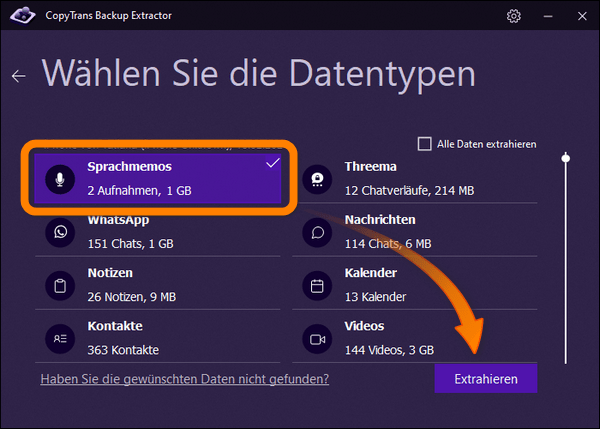Go back using the left arrow
The width and height of the screenshot is (600, 429).
click(x=18, y=76)
